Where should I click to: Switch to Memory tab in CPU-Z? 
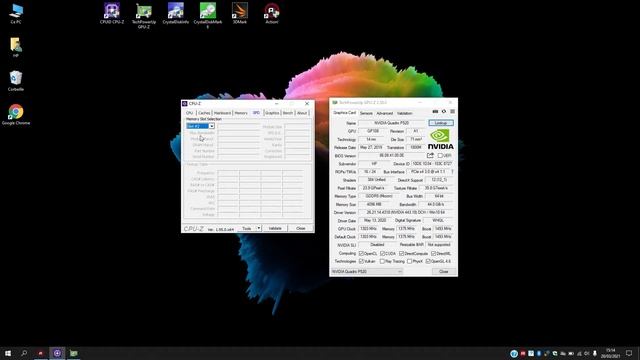pos(241,113)
